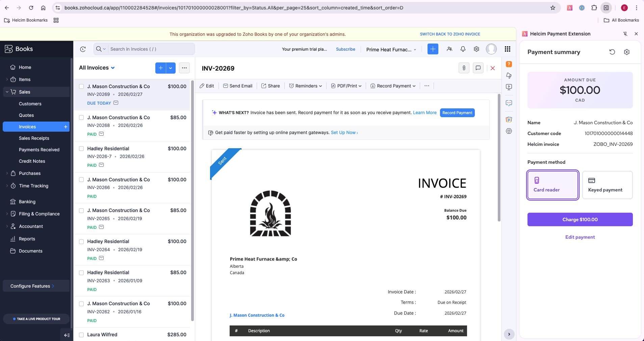Click the refresh icon in Helcim payment summary
The height and width of the screenshot is (341, 644).
coord(612,52)
